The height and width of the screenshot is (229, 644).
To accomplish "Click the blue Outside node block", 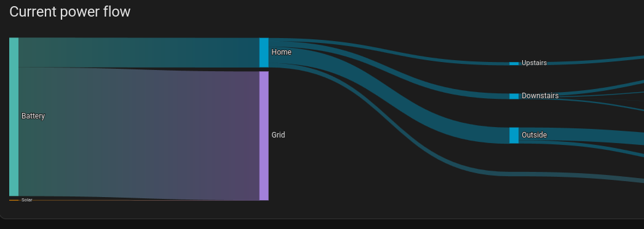I will [514, 135].
